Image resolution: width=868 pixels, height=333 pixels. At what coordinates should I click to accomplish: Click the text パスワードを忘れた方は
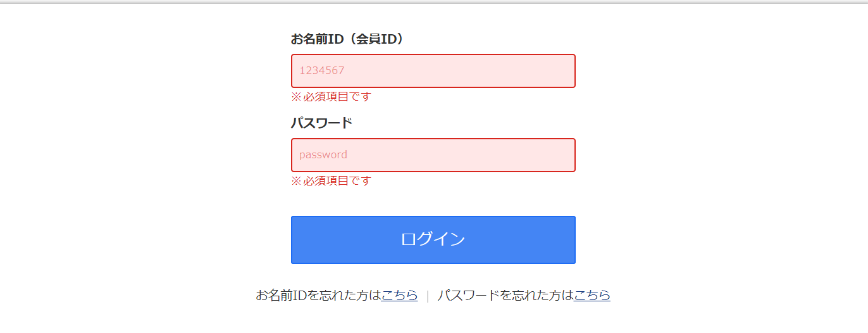505,296
